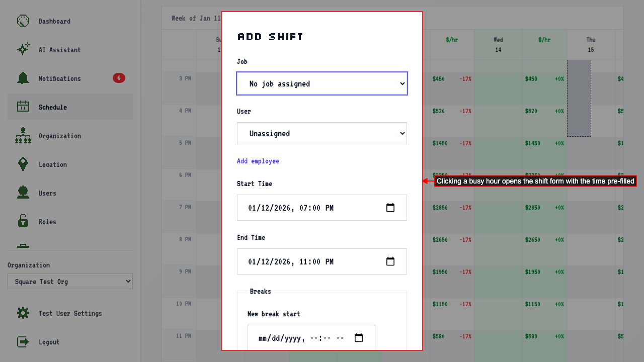Open AI Assistant sparkle icon

[x=23, y=50]
